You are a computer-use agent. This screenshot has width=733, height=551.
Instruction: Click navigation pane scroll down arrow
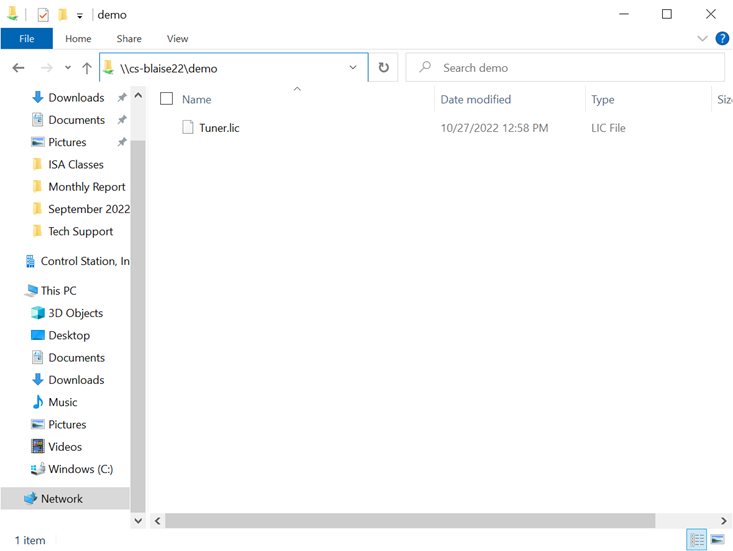coord(138,520)
